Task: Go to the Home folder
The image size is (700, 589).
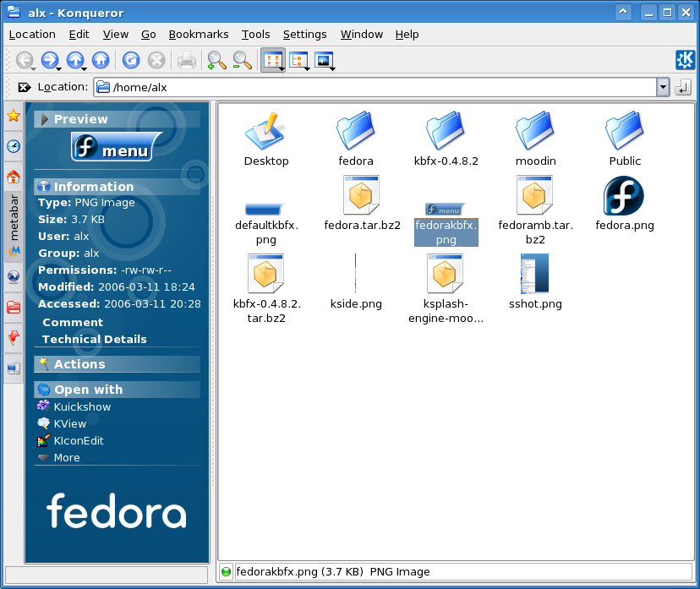Action: point(101,60)
